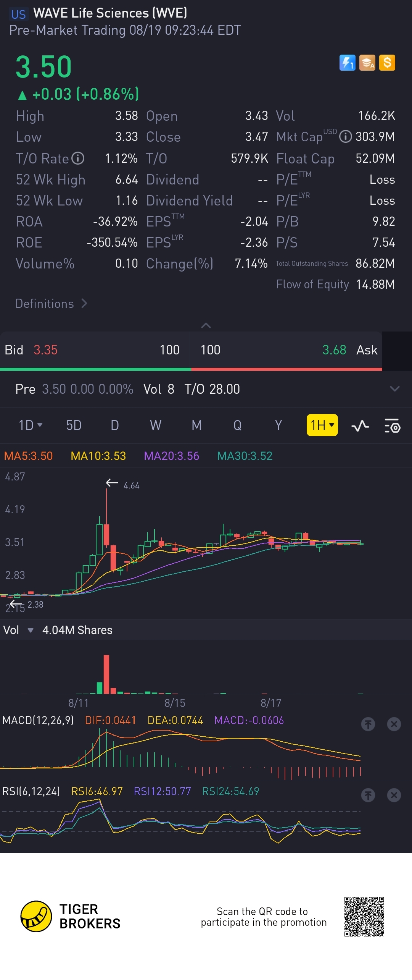Screen dimensions: 412x980
Task: Switch to the 5D chart tab
Action: pyautogui.click(x=74, y=425)
